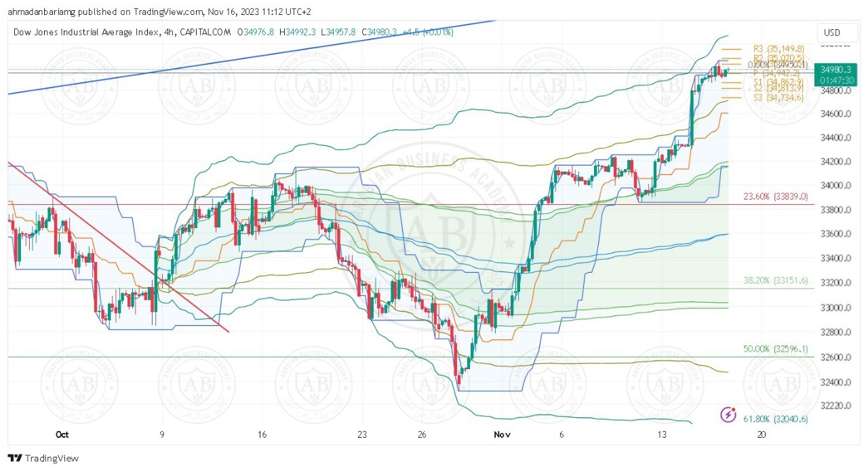The image size is (868, 471).
Task: Click the 23.60% (33839.0) Fibonacci label
Action: pos(776,196)
